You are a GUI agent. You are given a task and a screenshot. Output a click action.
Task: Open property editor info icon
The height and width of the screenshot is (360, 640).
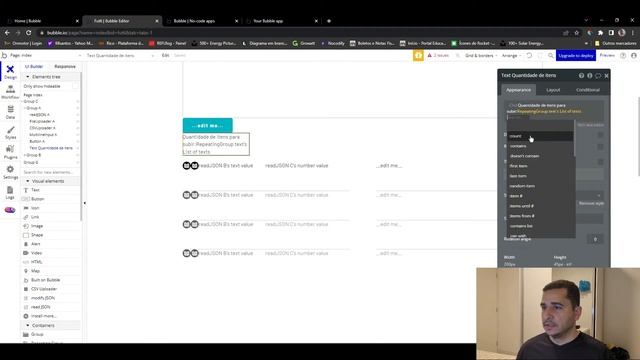[x=589, y=76]
